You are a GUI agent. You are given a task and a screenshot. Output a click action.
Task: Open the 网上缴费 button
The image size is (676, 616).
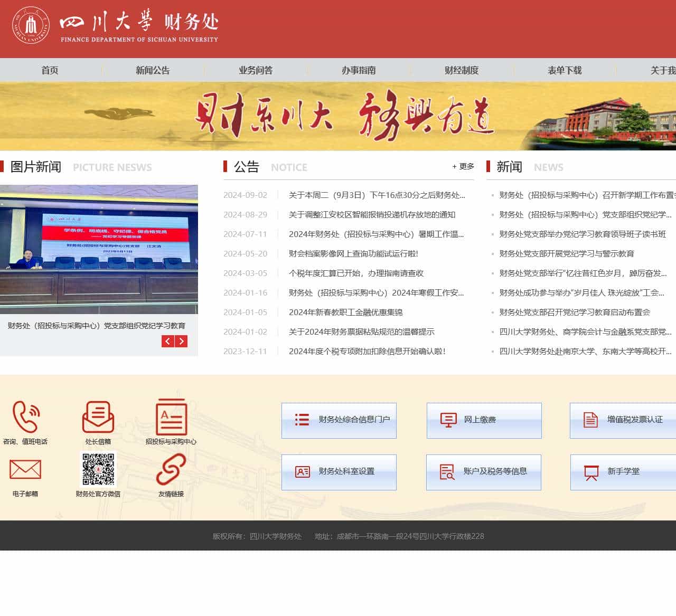click(484, 420)
